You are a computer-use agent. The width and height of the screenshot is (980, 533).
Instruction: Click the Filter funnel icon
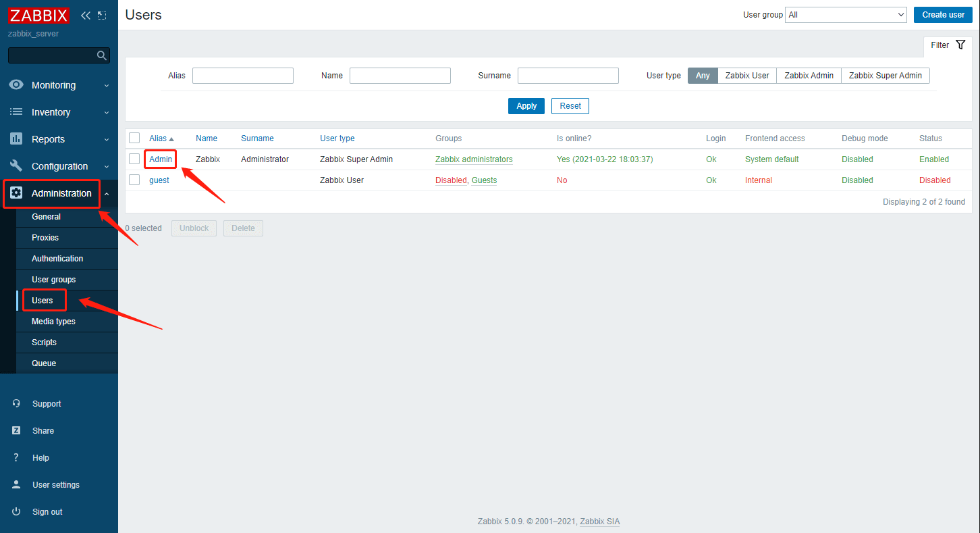click(960, 45)
